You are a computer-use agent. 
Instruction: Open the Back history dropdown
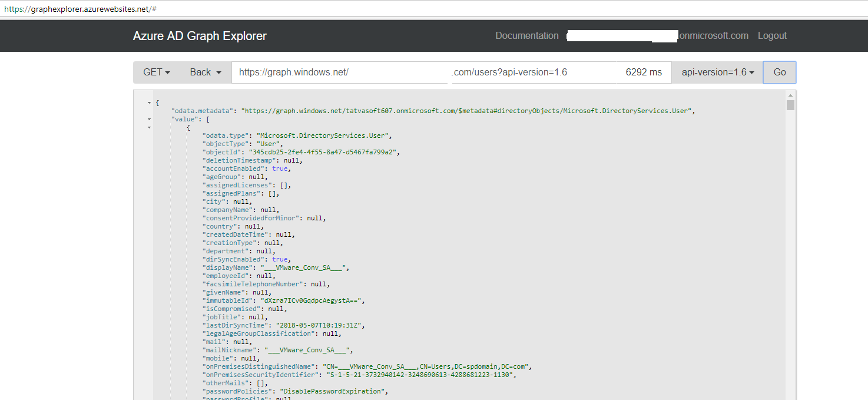click(206, 72)
